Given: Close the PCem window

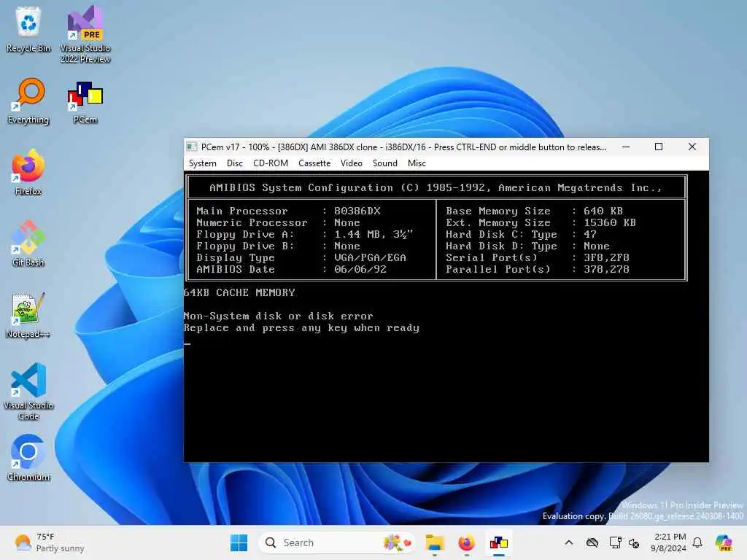Looking at the screenshot, I should point(692,147).
